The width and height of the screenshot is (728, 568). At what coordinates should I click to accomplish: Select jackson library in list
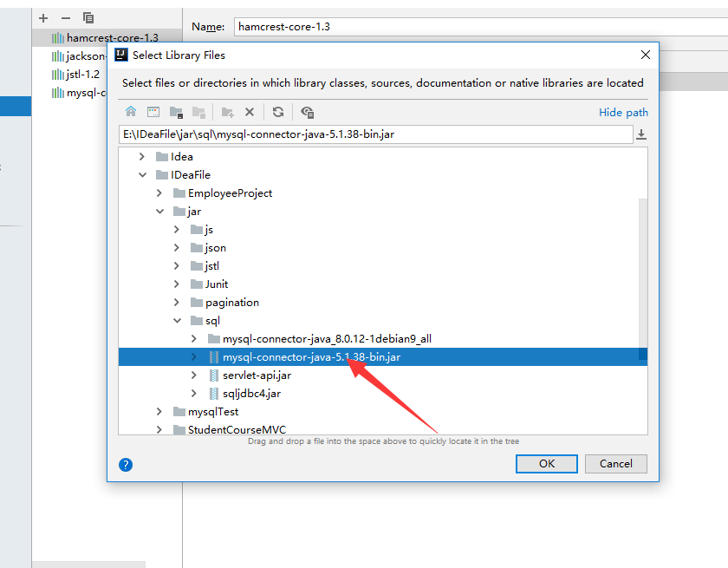tap(86, 56)
